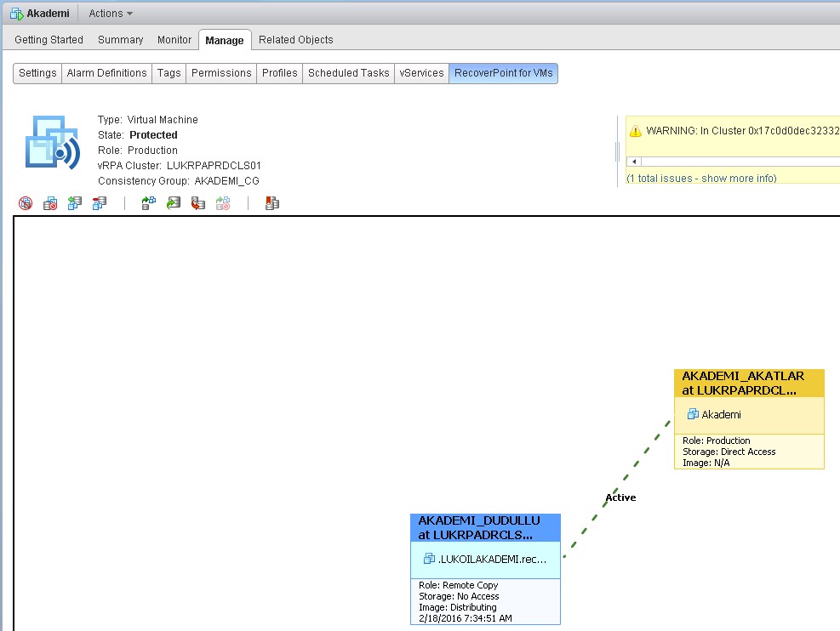
Task: Select the RecoverPoint for VMs sub-tab
Action: (x=504, y=73)
